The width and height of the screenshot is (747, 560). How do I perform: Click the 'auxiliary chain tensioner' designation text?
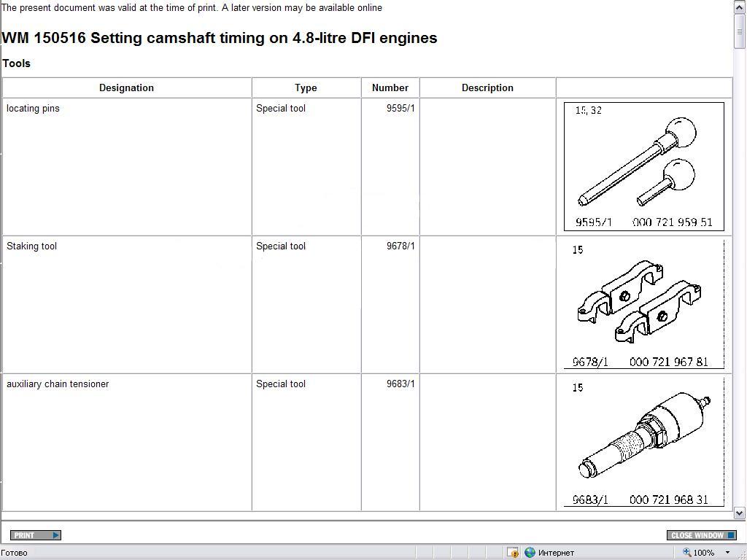pyautogui.click(x=58, y=384)
